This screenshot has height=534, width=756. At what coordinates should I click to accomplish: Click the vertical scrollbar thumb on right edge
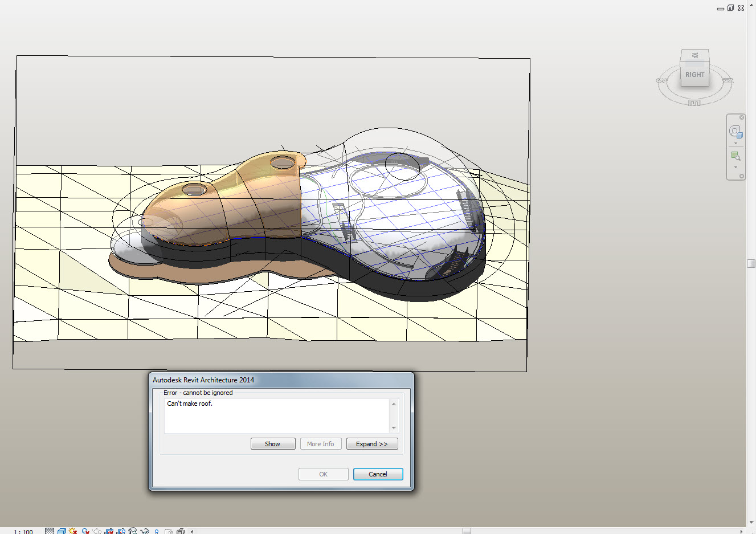tap(751, 263)
